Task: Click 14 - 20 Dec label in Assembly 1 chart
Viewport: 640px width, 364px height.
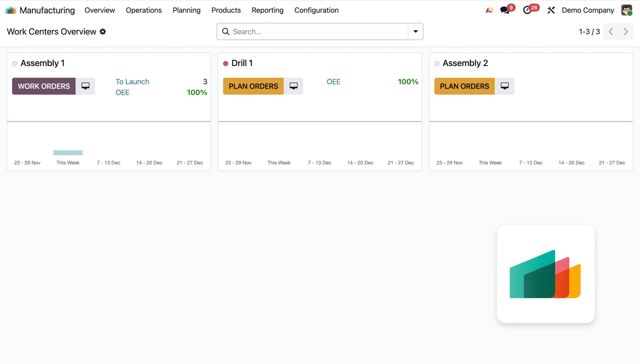Action: pyautogui.click(x=149, y=163)
